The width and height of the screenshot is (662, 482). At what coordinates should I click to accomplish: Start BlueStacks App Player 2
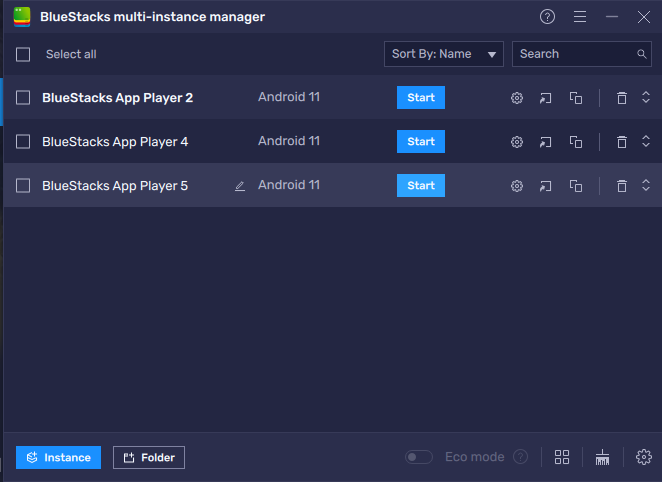click(x=421, y=97)
